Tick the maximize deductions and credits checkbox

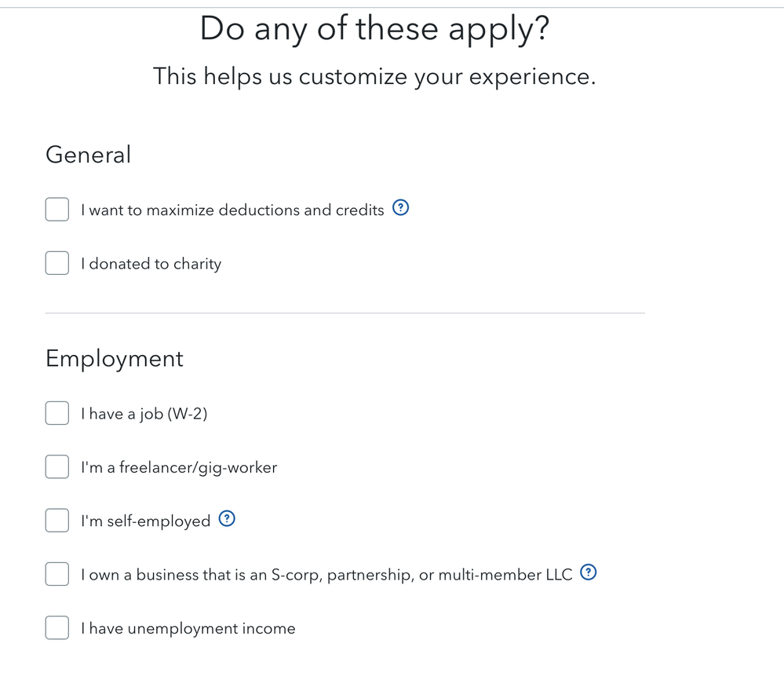(x=57, y=209)
